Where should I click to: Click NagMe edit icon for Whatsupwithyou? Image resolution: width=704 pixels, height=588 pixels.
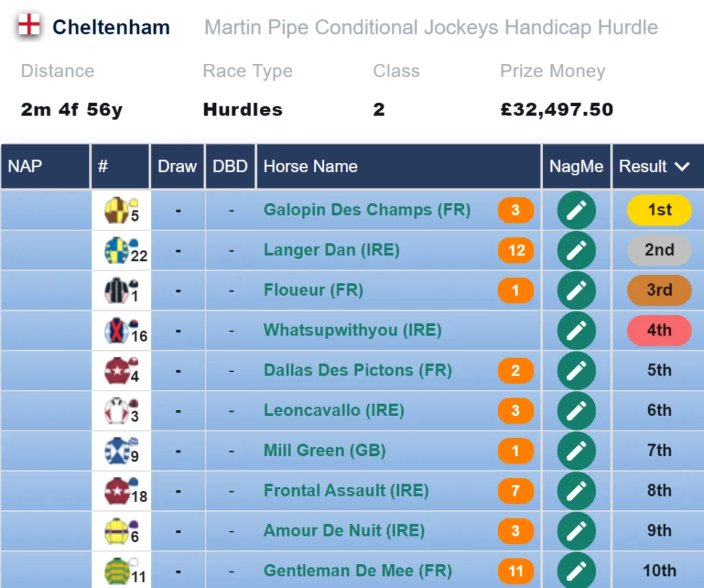tap(577, 331)
